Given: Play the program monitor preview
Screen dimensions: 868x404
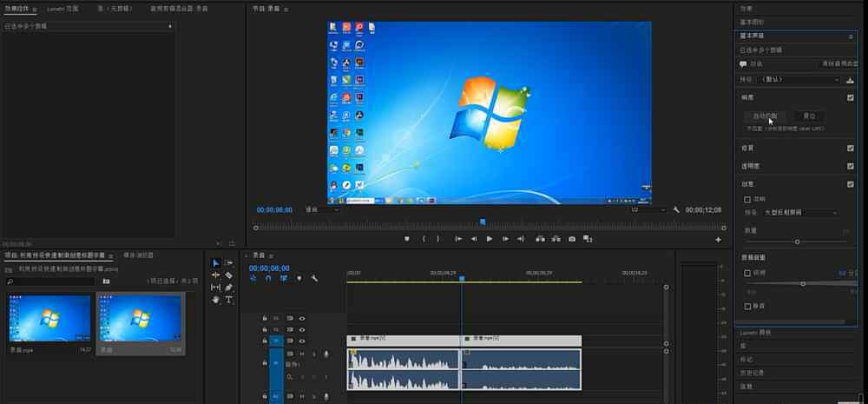Looking at the screenshot, I should point(490,239).
